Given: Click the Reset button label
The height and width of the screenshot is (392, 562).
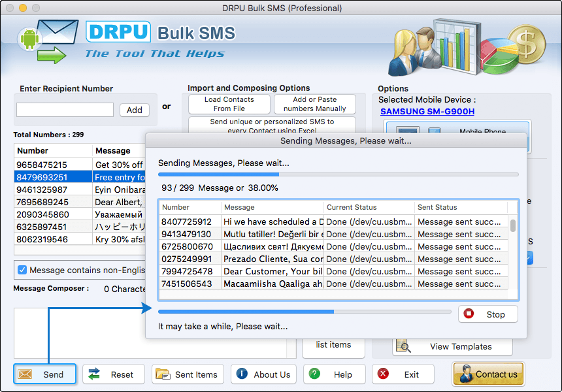Looking at the screenshot, I should pyautogui.click(x=122, y=374).
